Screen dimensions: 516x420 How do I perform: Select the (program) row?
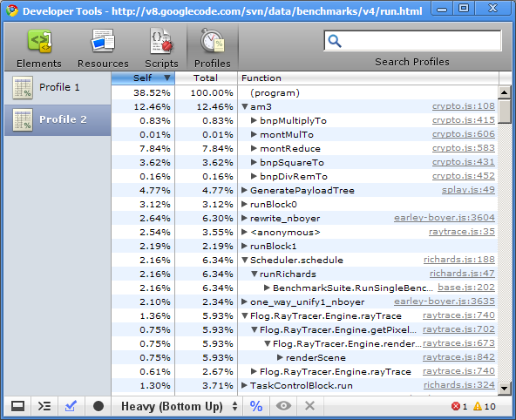pos(304,92)
